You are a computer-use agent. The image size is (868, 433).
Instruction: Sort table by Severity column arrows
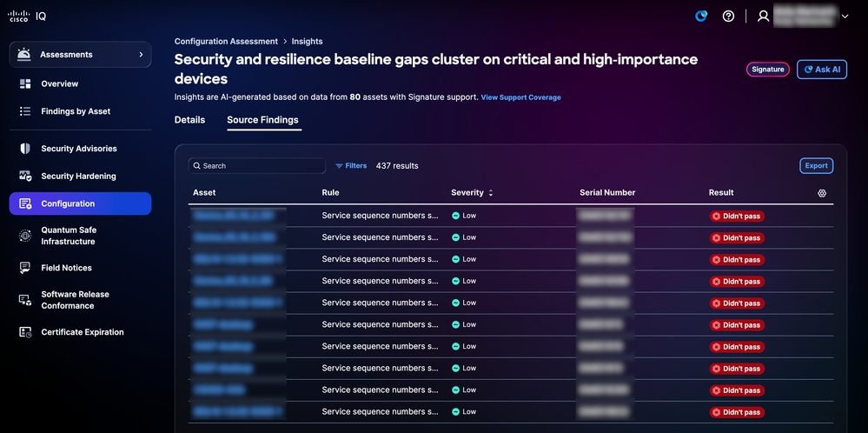coord(490,193)
